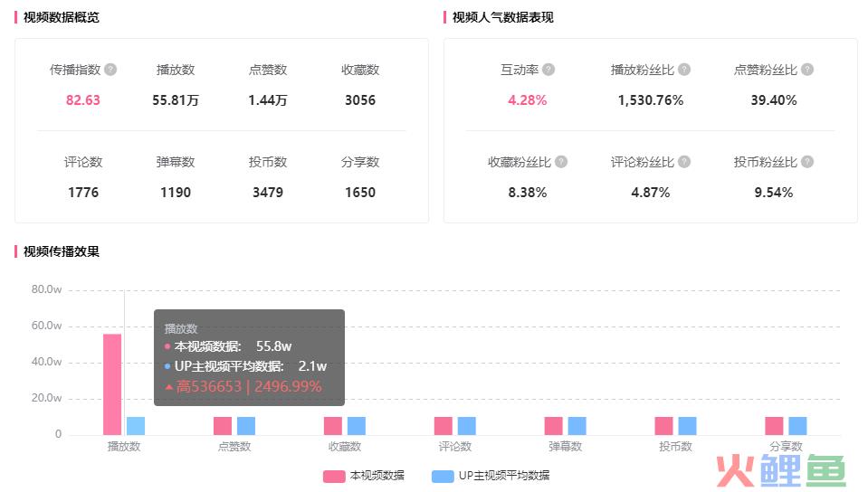This screenshot has width=868, height=492.
Task: Click blue 弹幕数 average bar
Action: [577, 426]
